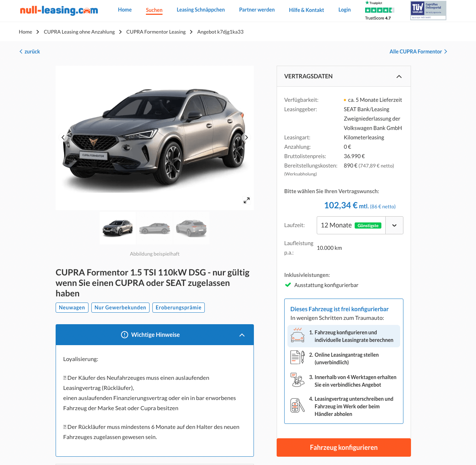476x465 pixels.
Task: Select the side-view car thumbnail
Action: click(155, 228)
